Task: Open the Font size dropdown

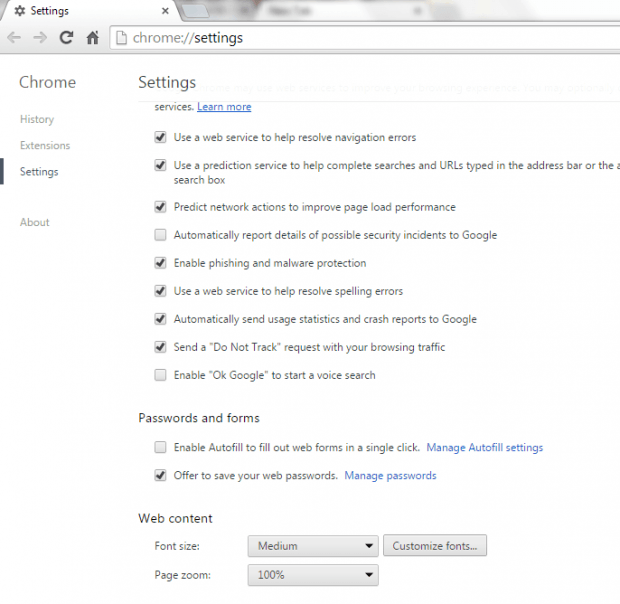Action: point(312,546)
